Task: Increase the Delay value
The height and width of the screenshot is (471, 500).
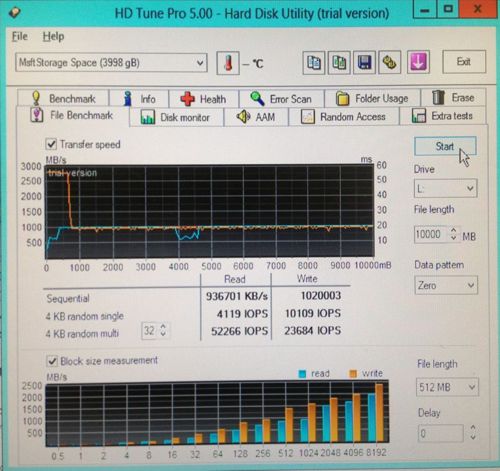Action: click(x=473, y=428)
